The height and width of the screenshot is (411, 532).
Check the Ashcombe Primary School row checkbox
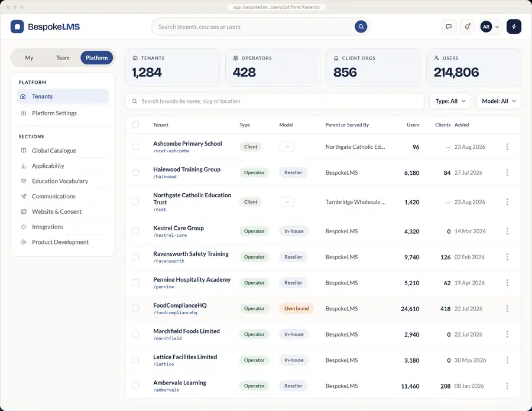click(x=135, y=146)
